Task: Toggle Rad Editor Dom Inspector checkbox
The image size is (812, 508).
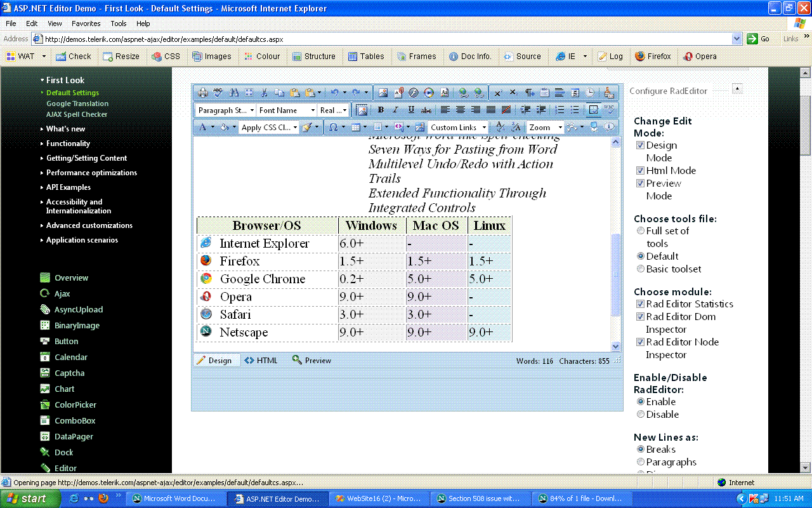Action: point(641,317)
